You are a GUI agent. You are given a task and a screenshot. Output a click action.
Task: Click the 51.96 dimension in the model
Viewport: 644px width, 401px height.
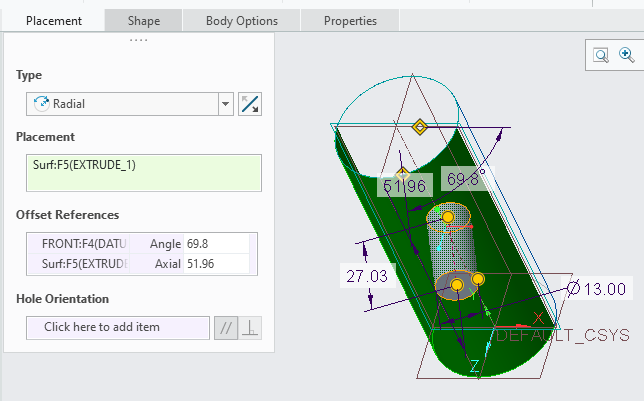click(405, 186)
